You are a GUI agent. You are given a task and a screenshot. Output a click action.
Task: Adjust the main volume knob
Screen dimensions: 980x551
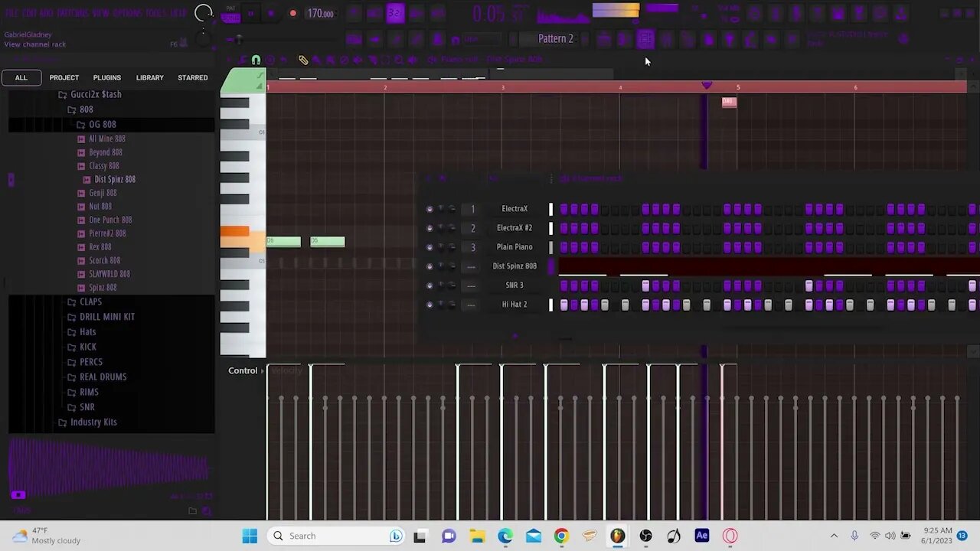point(204,13)
